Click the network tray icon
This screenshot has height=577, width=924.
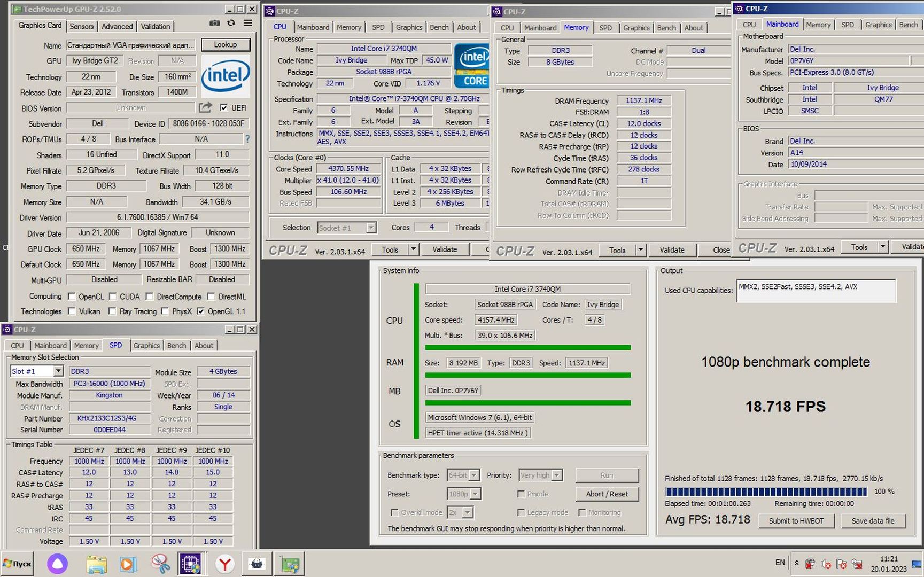click(x=857, y=564)
